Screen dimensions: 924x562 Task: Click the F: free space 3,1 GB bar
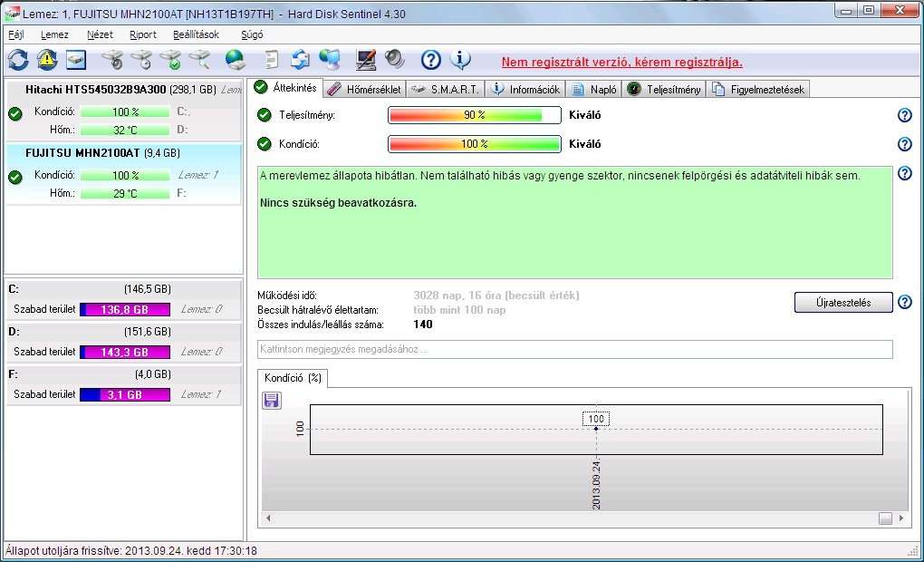click(125, 394)
